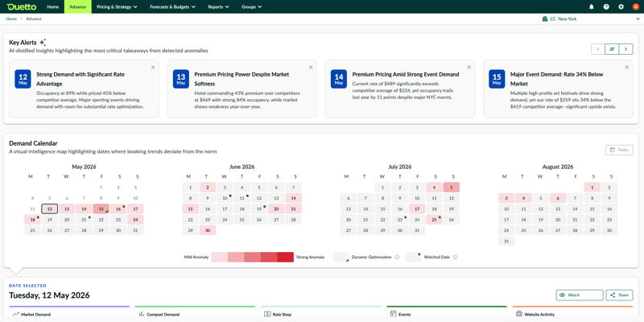This screenshot has width=644, height=322.
Task: Click the Dynamic Optimization legend swatch
Action: pos(341,257)
